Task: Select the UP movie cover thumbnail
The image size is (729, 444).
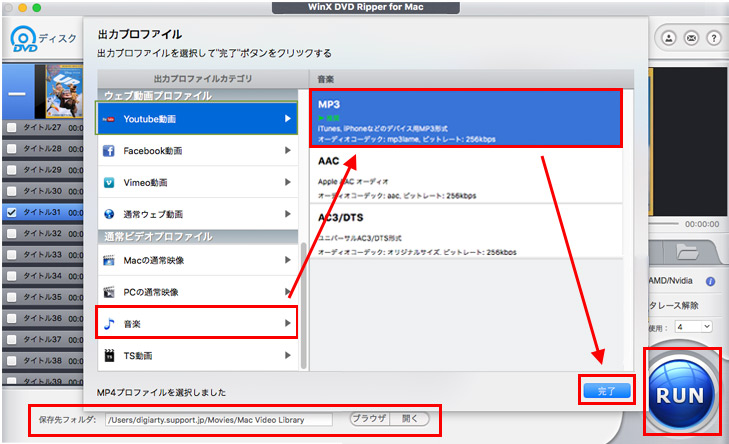Action: pos(64,91)
